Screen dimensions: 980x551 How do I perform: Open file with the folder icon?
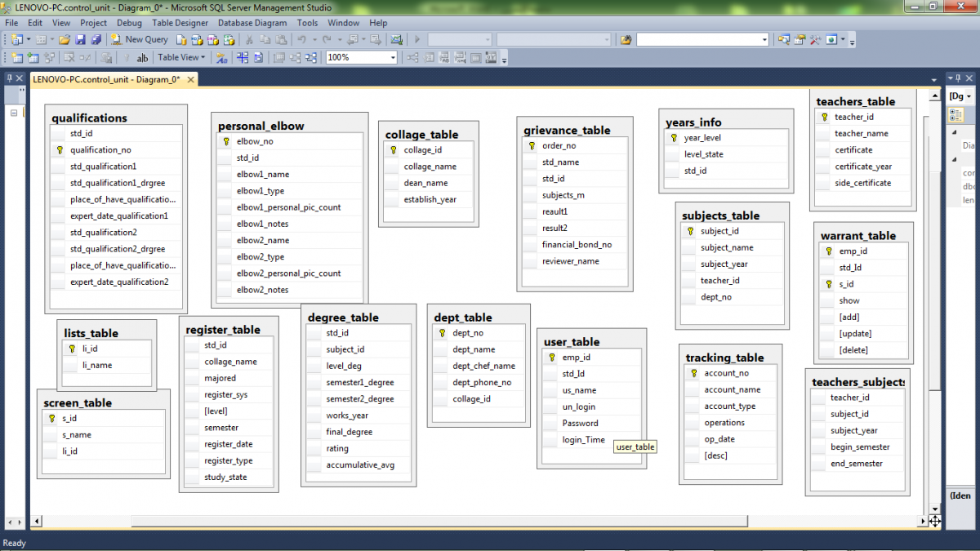[64, 39]
